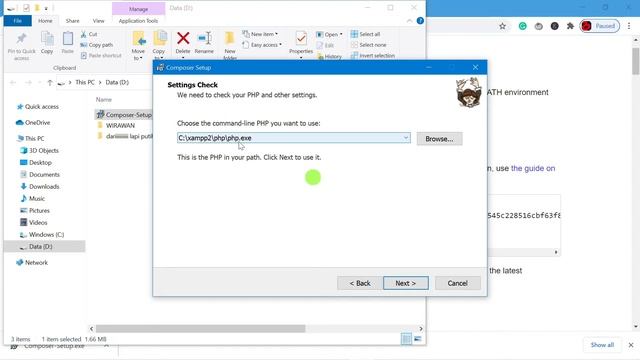Open Desktop in navigation pane
Screen dimensions: 640x360
(36, 163)
